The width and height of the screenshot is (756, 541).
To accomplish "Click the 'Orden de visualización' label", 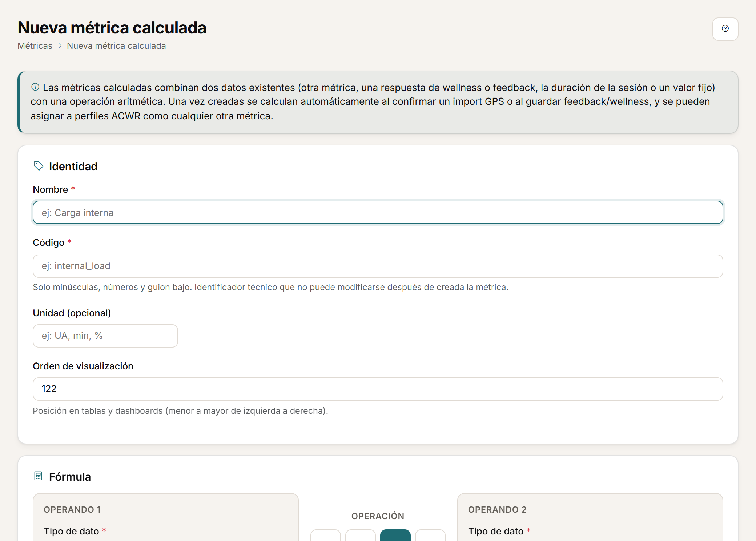I will pos(83,366).
